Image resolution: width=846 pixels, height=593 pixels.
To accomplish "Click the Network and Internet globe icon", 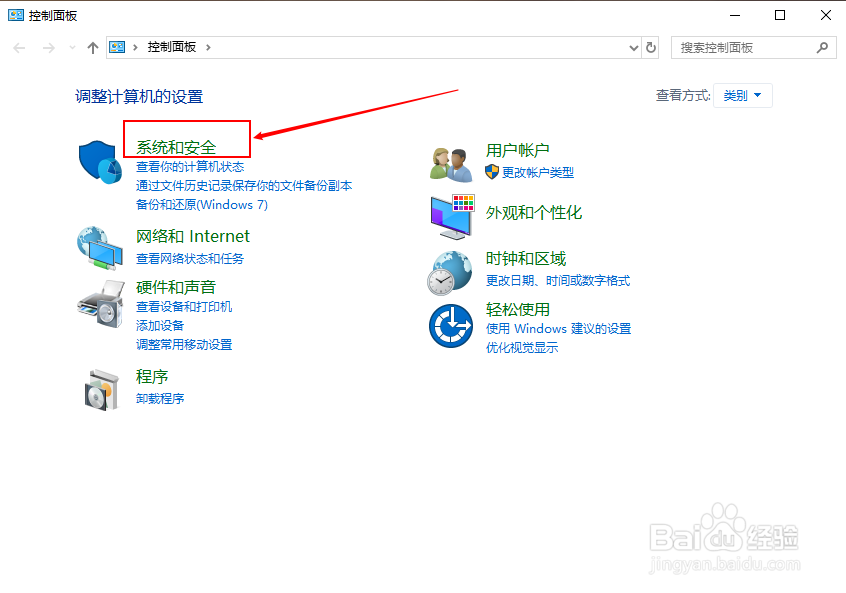I will coord(100,248).
